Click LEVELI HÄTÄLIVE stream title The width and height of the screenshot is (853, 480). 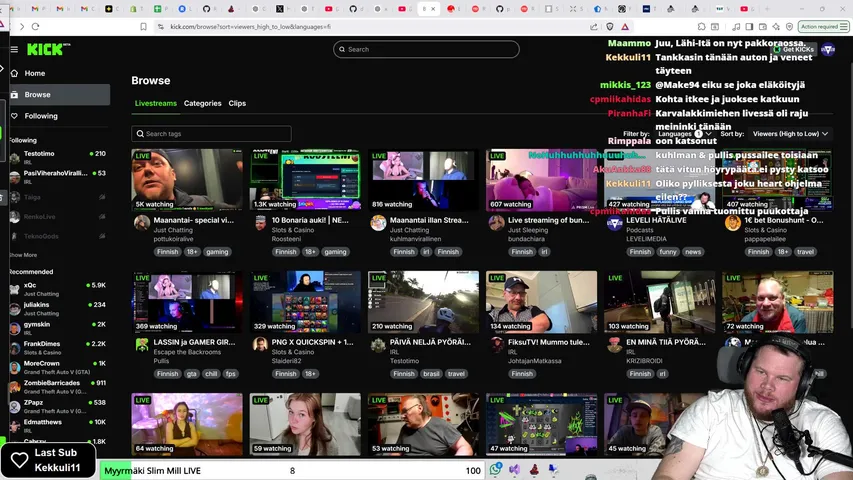pyautogui.click(x=656, y=220)
